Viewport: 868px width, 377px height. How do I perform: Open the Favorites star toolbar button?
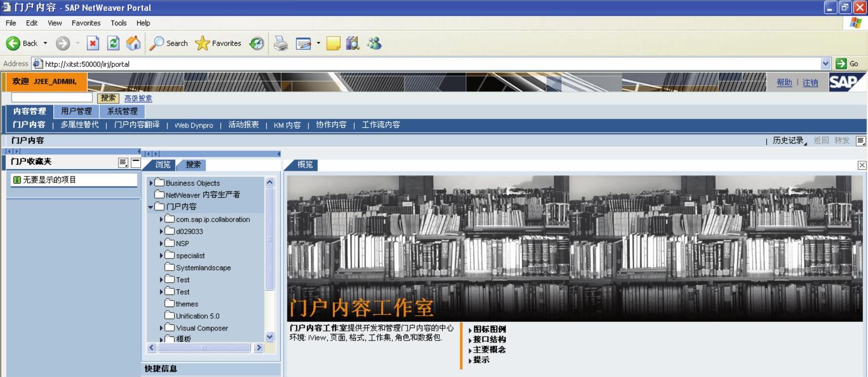[x=218, y=44]
